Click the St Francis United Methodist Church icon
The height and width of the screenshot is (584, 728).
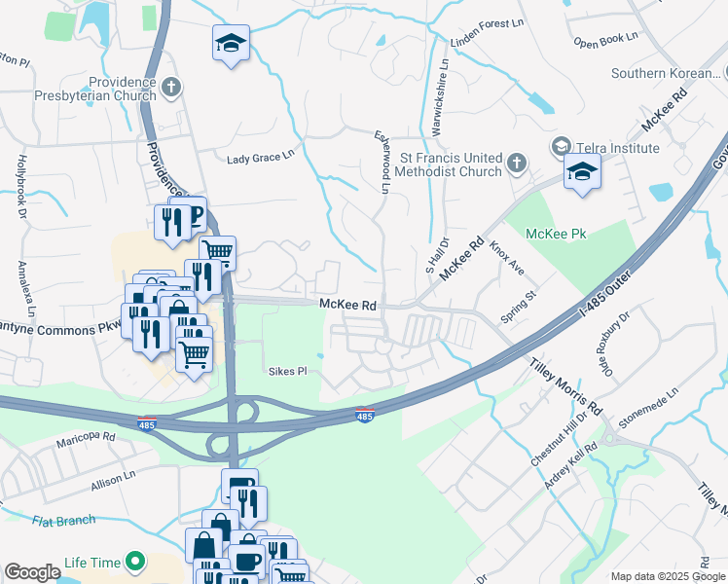pyautogui.click(x=517, y=164)
